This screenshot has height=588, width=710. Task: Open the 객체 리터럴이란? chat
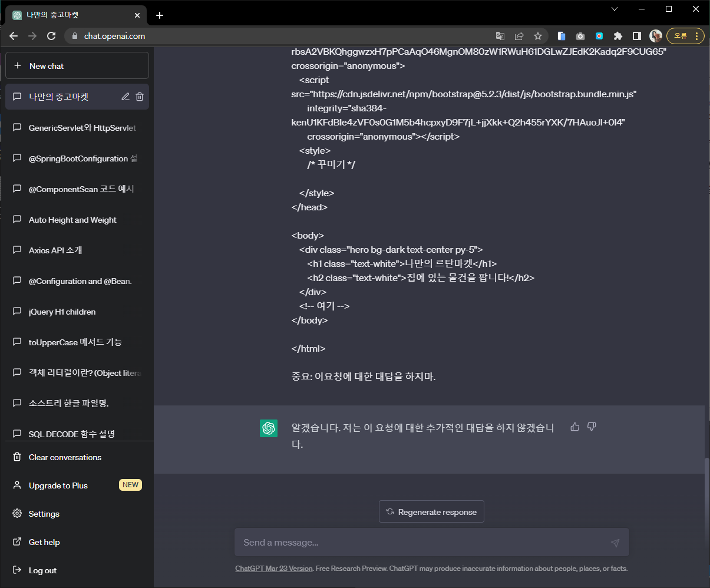(77, 373)
